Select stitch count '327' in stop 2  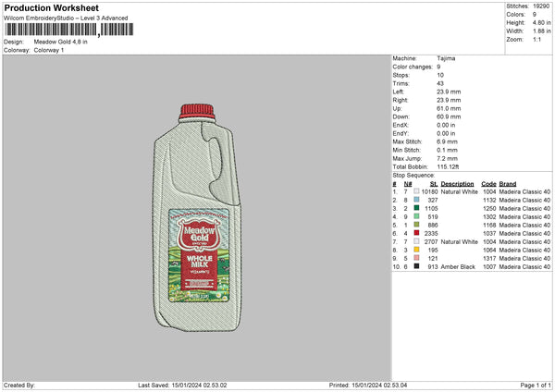pos(433,201)
